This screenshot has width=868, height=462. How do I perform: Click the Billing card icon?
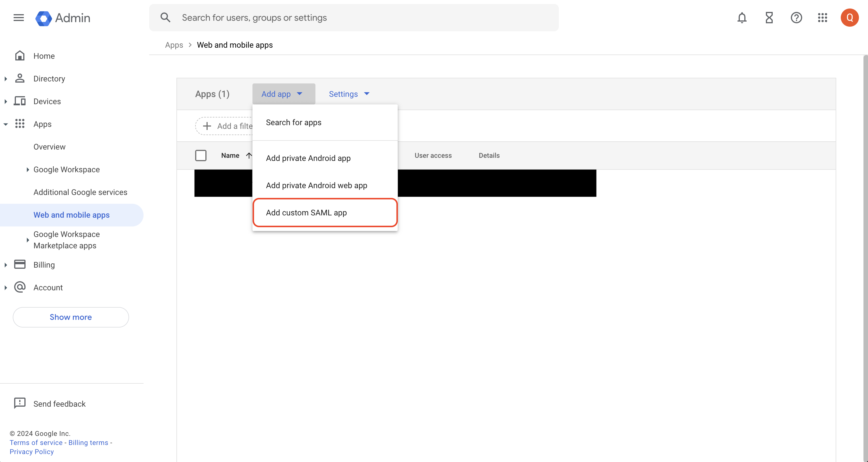(x=20, y=264)
